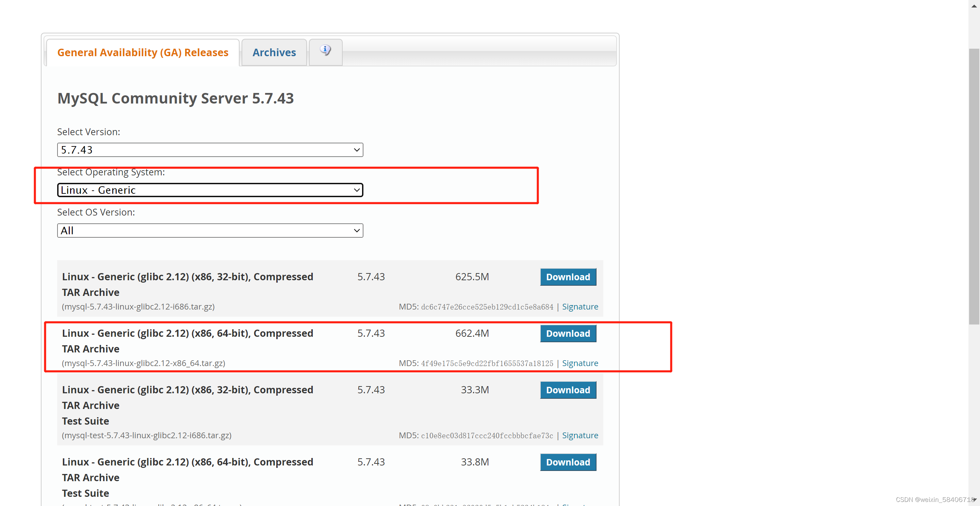The image size is (980, 506).
Task: Download the 32-bit 625.5M TAR archive
Action: point(568,277)
